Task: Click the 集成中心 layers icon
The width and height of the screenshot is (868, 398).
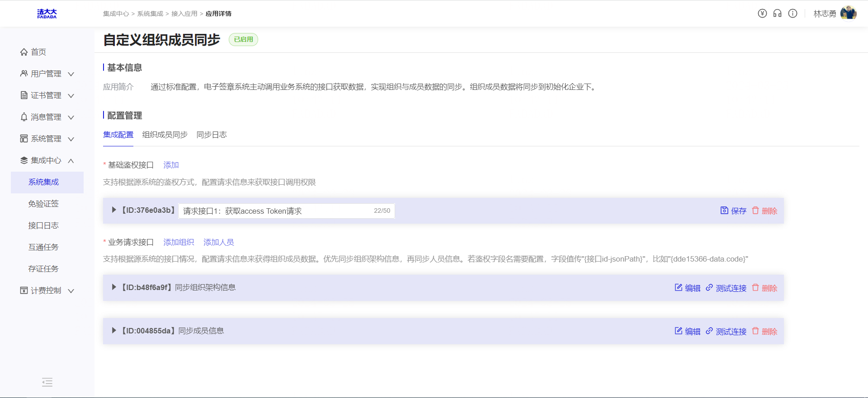Action: point(24,160)
